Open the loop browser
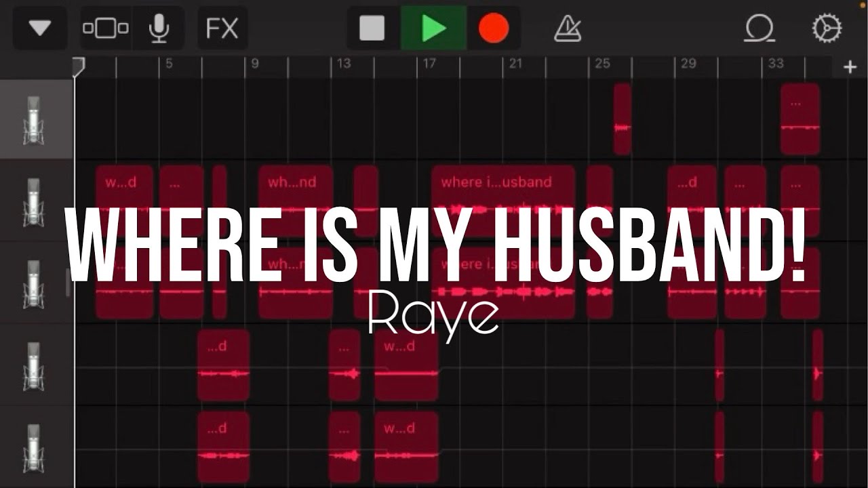Viewport: 868px width, 488px height. point(759,28)
